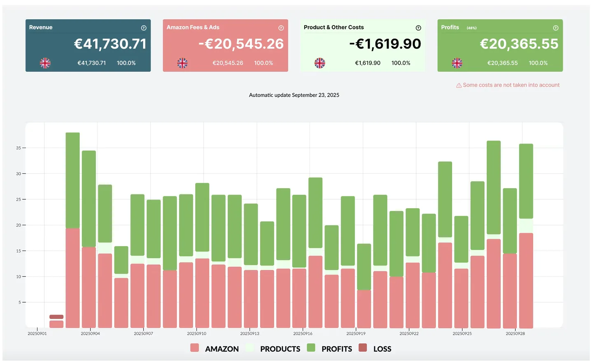This screenshot has width=593, height=364.
Task: Click AMAZON legend label
Action: click(222, 349)
